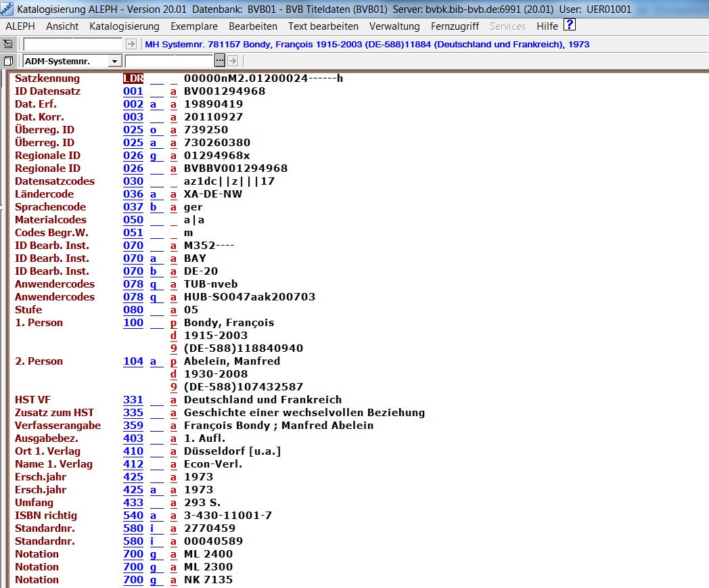Click the record bar icon left of first input
The width and height of the screenshot is (709, 588).
click(x=8, y=44)
